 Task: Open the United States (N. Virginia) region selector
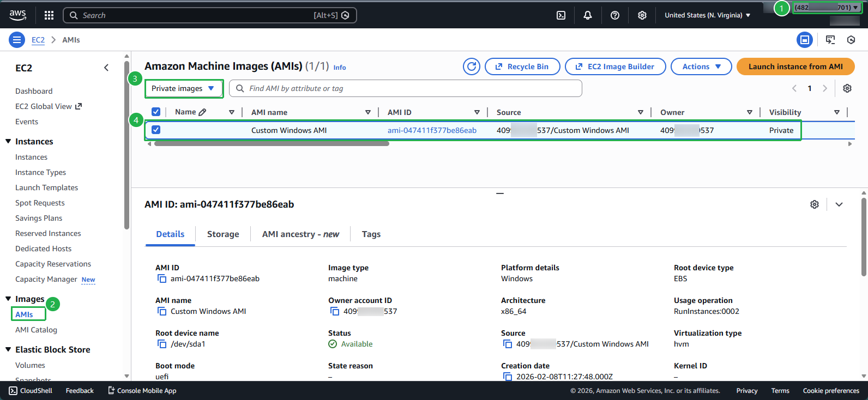click(707, 15)
